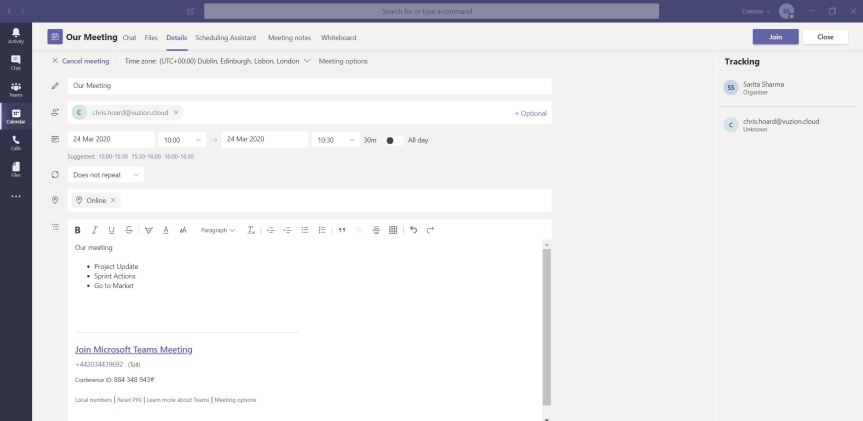The image size is (863, 421).
Task: Open the Does not repeat dropdown
Action: pyautogui.click(x=106, y=175)
